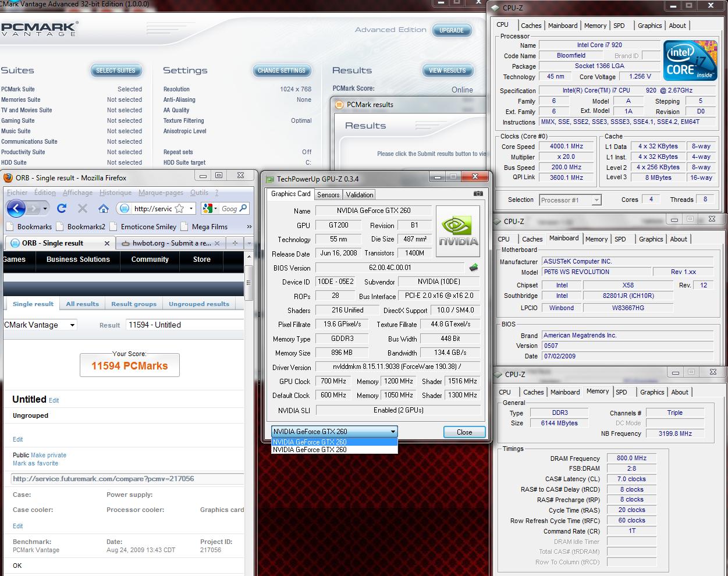Open the back/forward history dropdown

45,208
